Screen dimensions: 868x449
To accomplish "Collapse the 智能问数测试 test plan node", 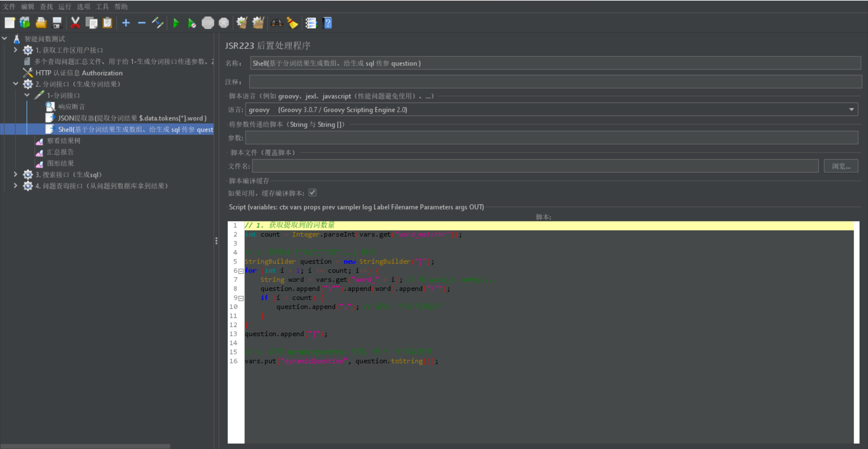I will (x=4, y=38).
